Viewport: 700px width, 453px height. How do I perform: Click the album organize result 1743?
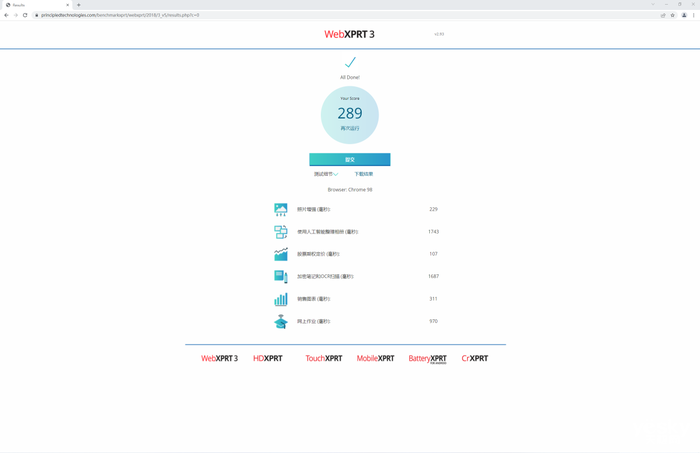click(x=433, y=232)
